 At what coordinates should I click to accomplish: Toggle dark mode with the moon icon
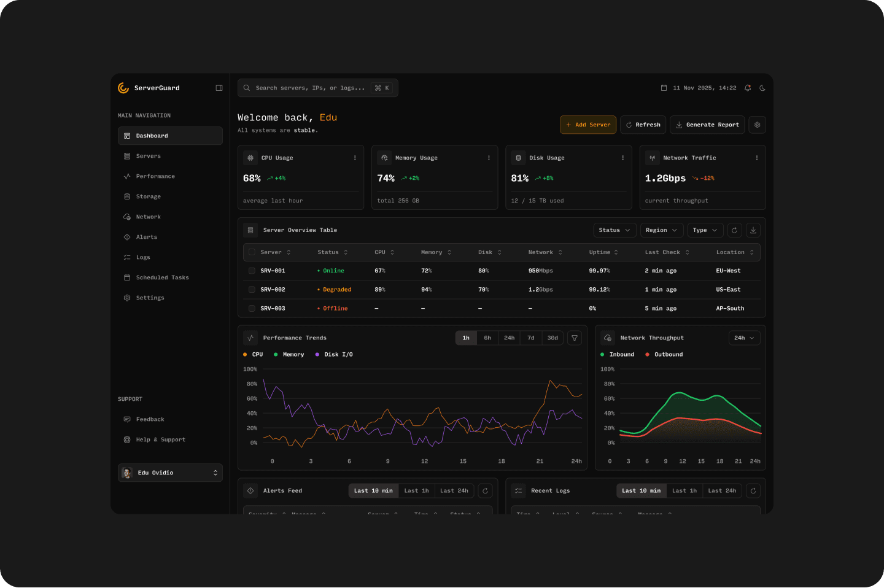[762, 88]
